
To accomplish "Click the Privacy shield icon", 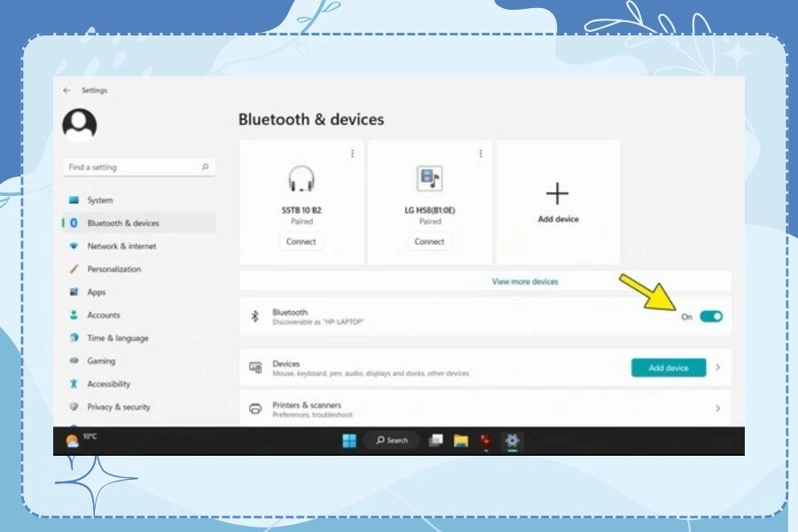I will (74, 406).
